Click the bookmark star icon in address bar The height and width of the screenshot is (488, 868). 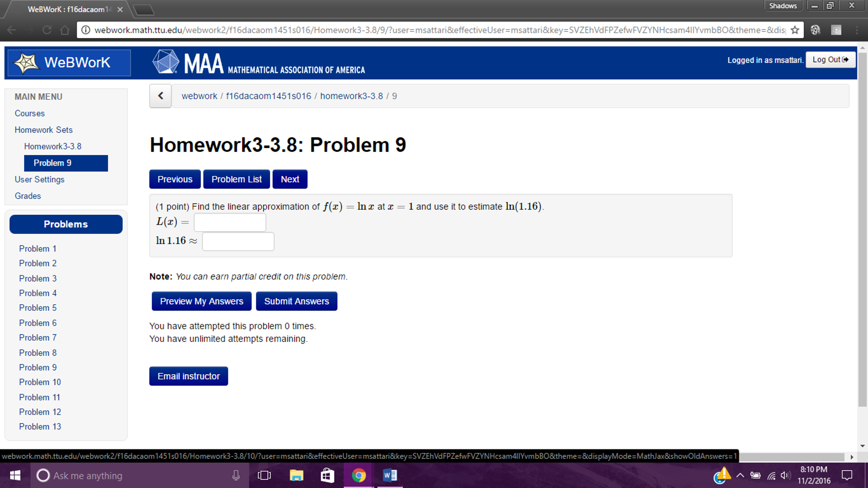(796, 30)
